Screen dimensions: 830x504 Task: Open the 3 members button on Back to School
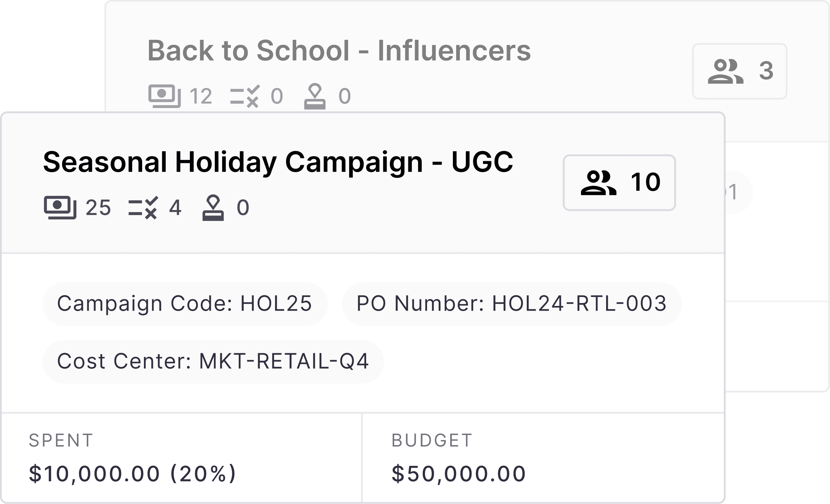pos(739,71)
